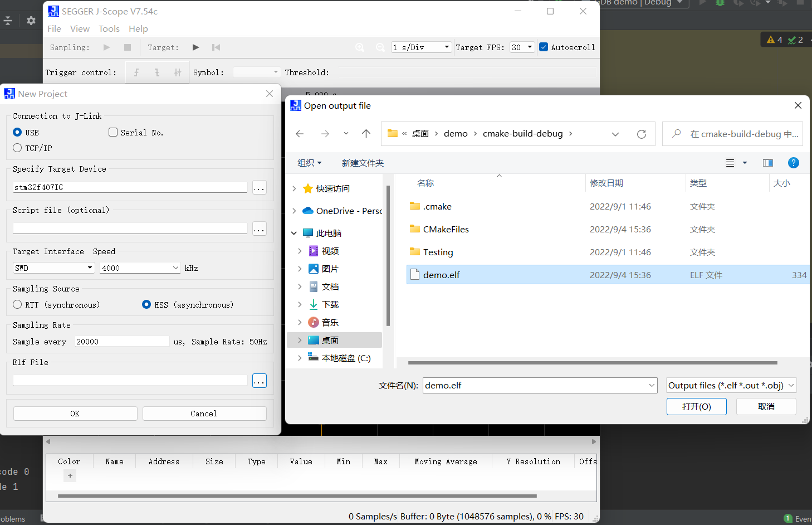Image resolution: width=812 pixels, height=525 pixels.
Task: Enable the Serial No. checkbox
Action: (113, 132)
